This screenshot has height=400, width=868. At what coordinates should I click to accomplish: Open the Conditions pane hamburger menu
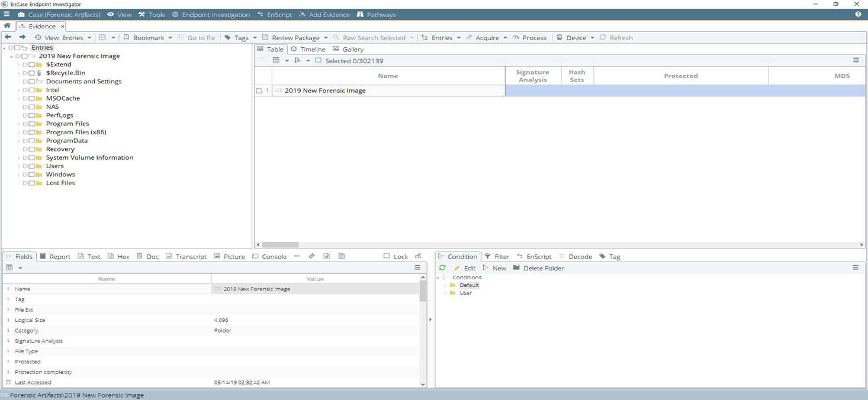[856, 267]
